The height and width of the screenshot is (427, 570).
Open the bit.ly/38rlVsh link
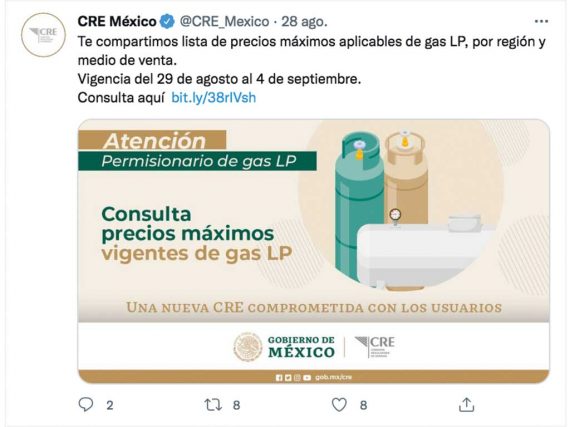pyautogui.click(x=213, y=97)
